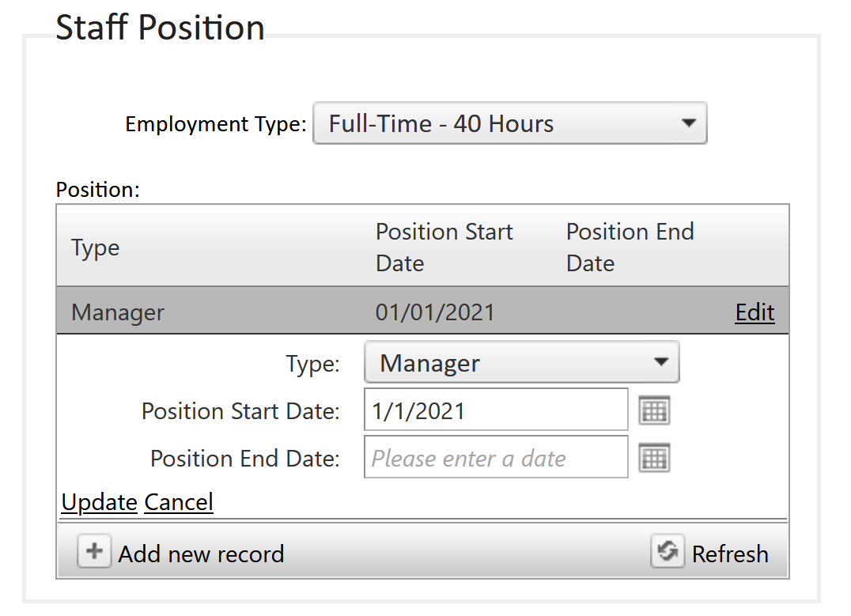Viewport: 851px width, 616px height.
Task: Open the Employment Type combo box
Action: tap(509, 123)
